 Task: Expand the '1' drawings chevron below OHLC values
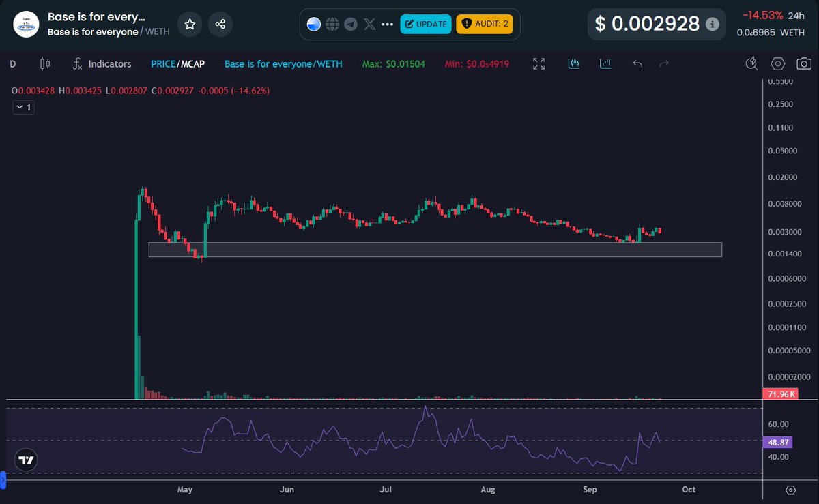(23, 107)
